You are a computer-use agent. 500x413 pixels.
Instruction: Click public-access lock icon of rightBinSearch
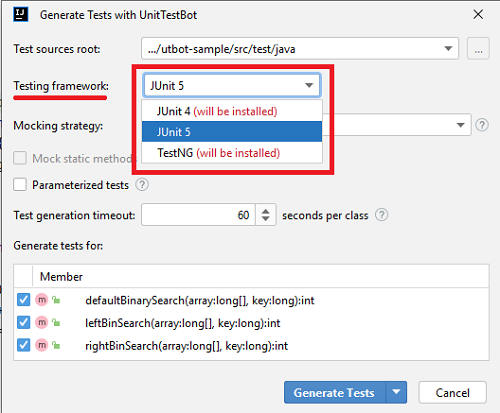56,345
